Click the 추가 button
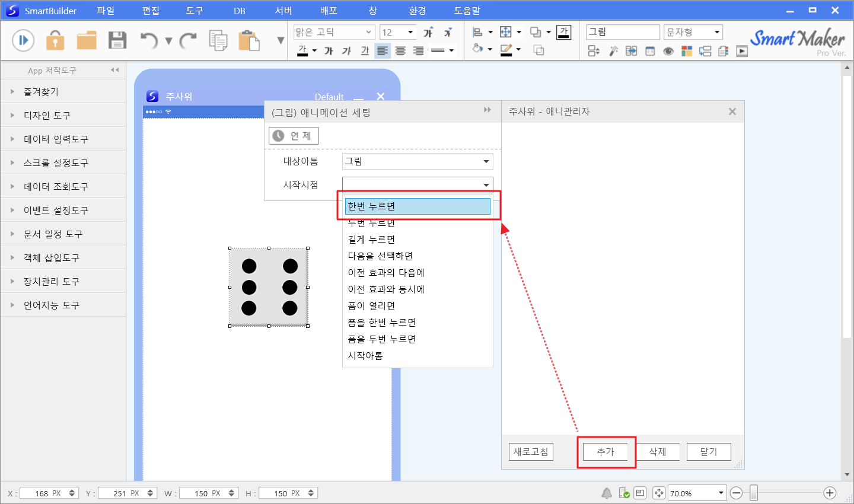 (606, 452)
